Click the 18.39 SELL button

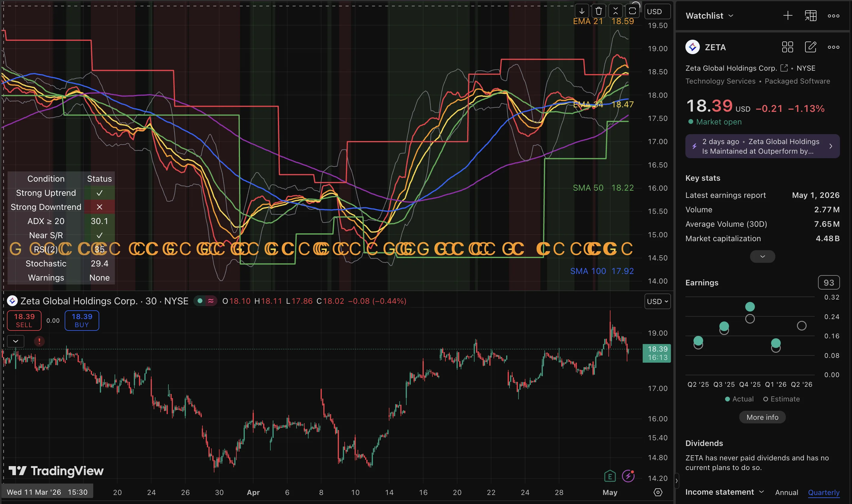pos(24,320)
